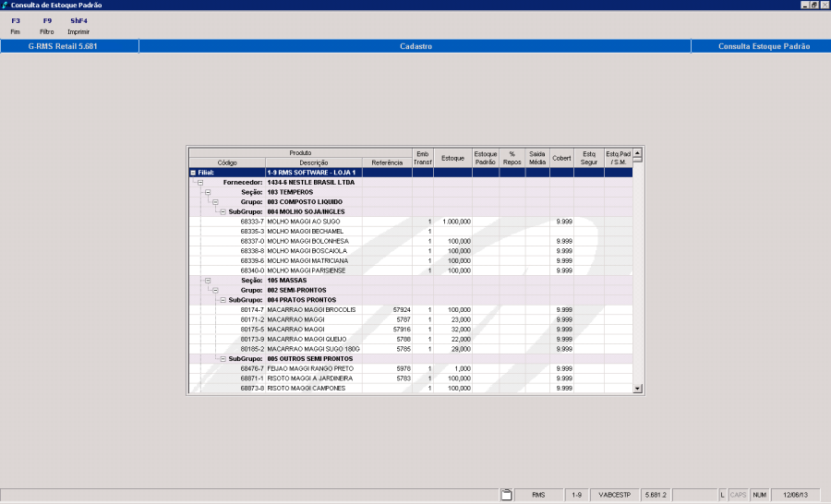The height and width of the screenshot is (504, 831).
Task: Click the Estoque Padrão column header
Action: 486,158
